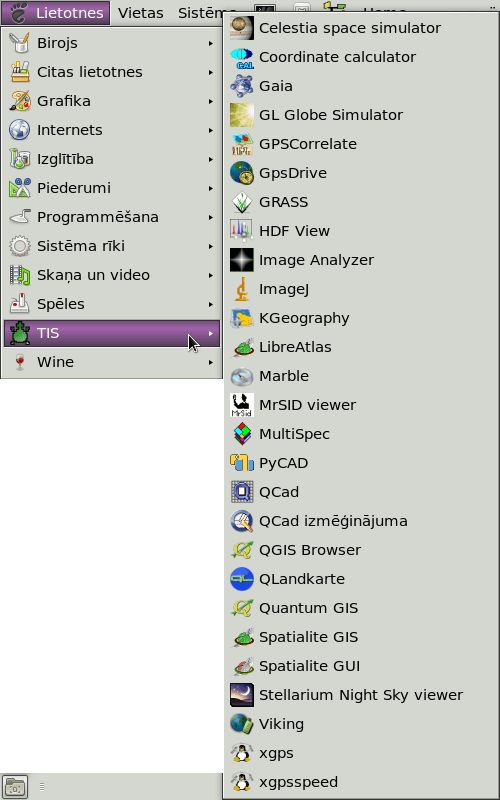Click the Internets globe icon
This screenshot has height=800, width=500.
click(x=20, y=130)
